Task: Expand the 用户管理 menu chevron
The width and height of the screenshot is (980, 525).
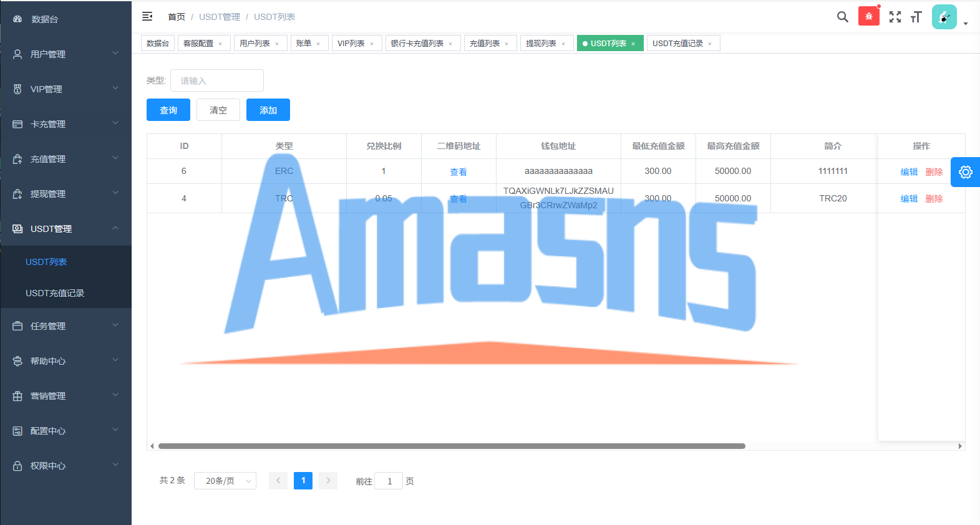Action: click(115, 54)
